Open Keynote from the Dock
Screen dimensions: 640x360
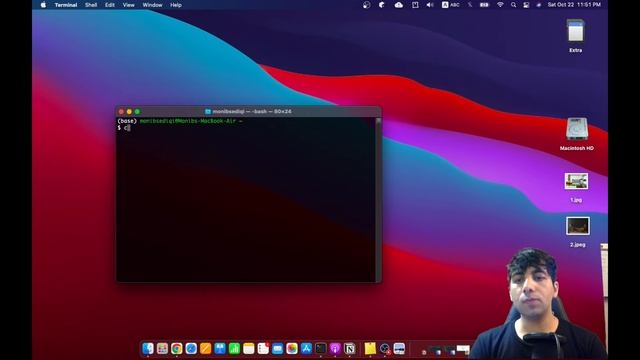coord(220,348)
